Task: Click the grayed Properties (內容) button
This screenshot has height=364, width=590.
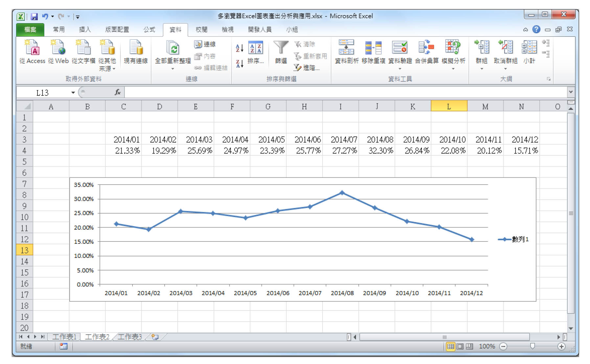Action: pyautogui.click(x=205, y=56)
